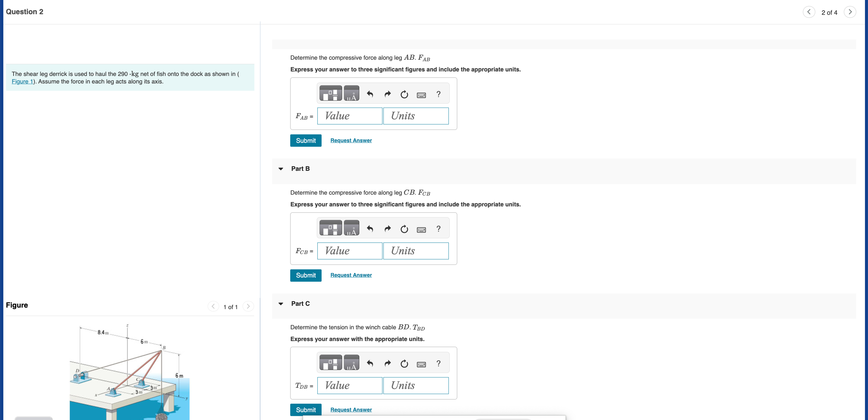Click keyboard shortcuts icon in F_AB toolbar

tap(421, 95)
